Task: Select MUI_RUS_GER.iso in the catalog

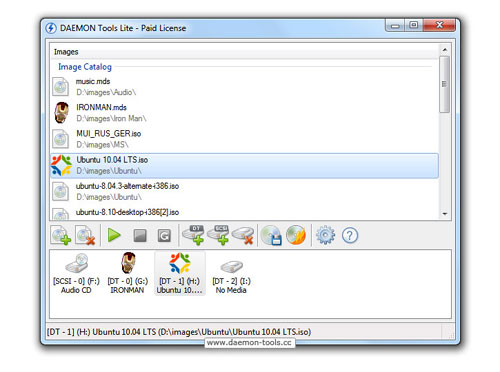Action: click(245, 139)
